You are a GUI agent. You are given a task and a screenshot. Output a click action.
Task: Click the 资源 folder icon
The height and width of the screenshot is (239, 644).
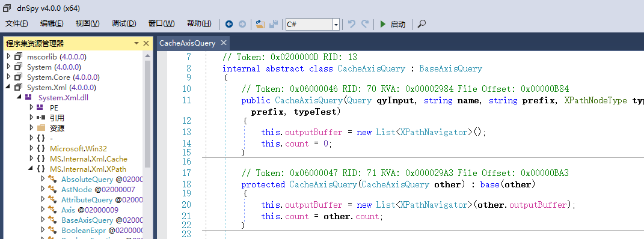(x=41, y=128)
